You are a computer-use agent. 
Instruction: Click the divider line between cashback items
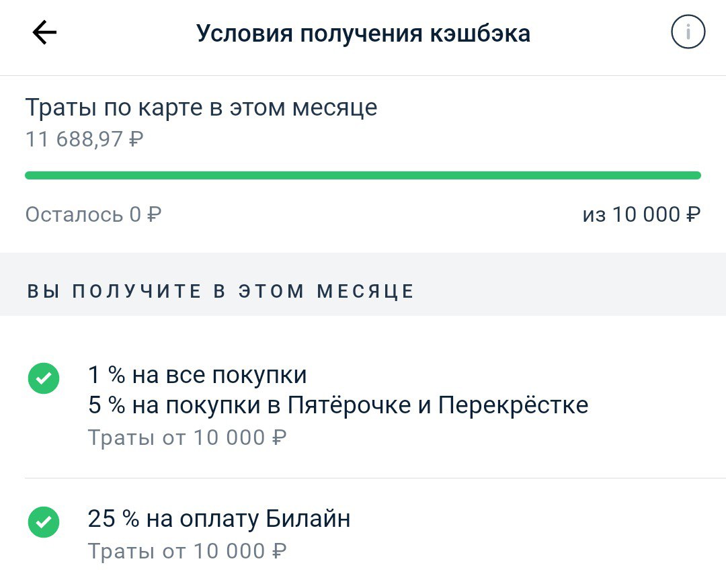[375, 478]
